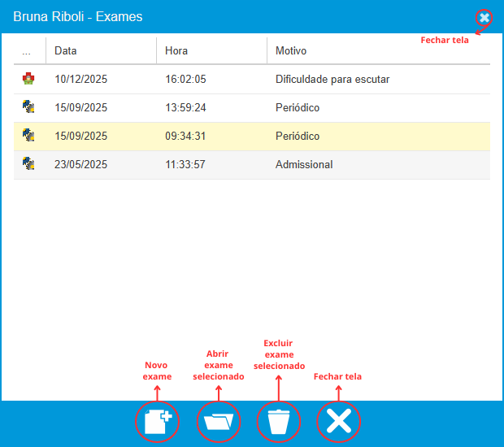Open selected exam with folder icon
The image size is (504, 447).
pyautogui.click(x=219, y=421)
